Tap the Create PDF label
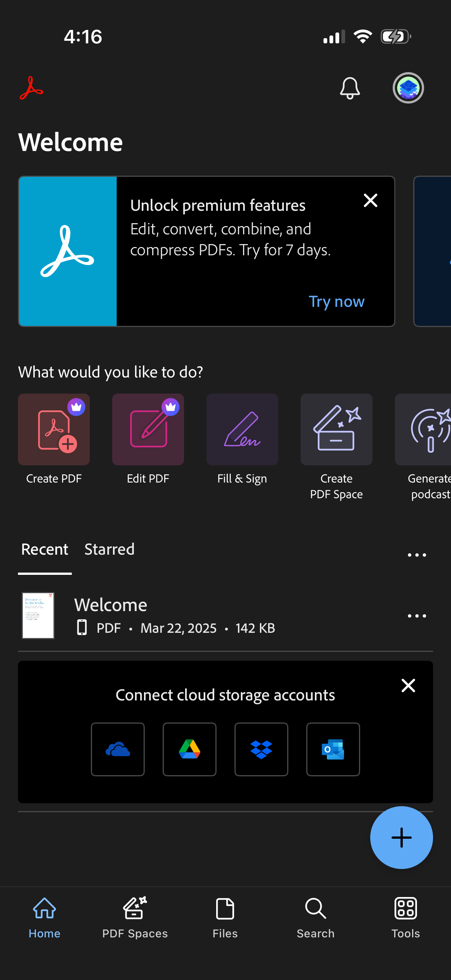 click(53, 478)
